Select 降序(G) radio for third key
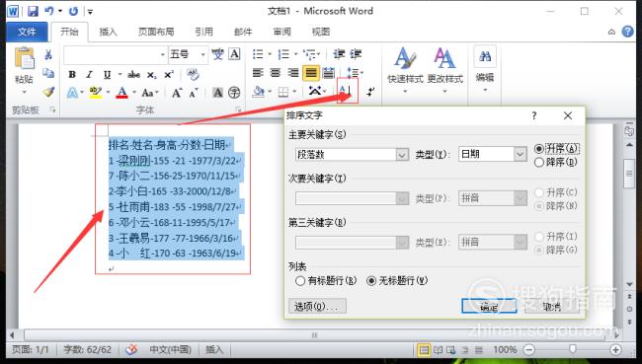 539,250
